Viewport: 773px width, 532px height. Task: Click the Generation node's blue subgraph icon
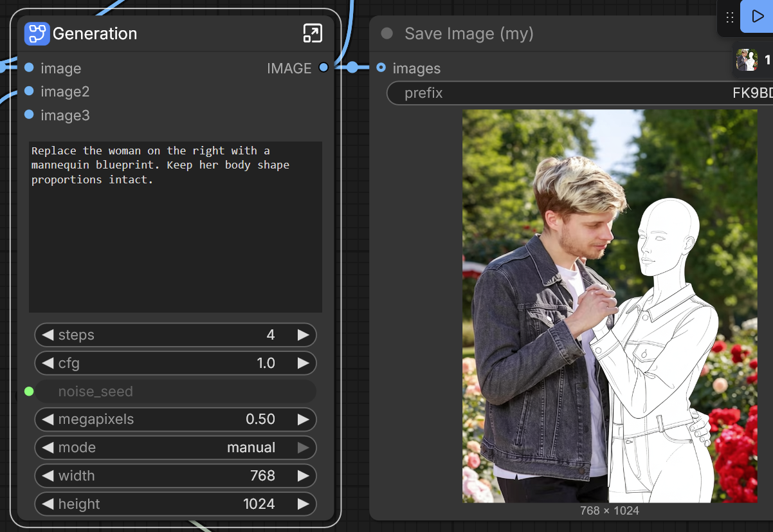click(x=37, y=33)
